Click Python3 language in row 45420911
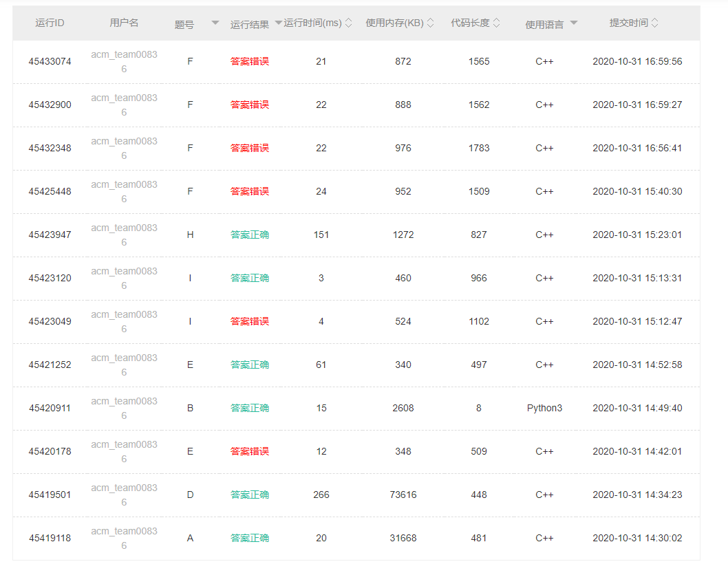728x564 pixels. 544,408
